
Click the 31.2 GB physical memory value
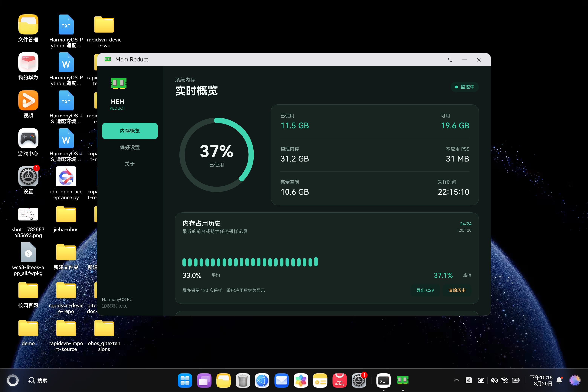(x=295, y=159)
